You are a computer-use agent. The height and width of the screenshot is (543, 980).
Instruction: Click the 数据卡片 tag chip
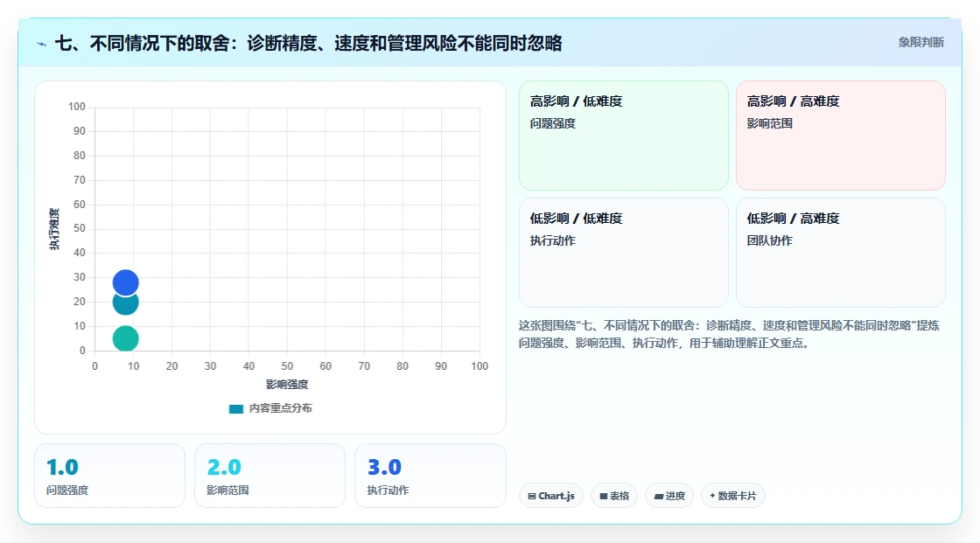[733, 496]
